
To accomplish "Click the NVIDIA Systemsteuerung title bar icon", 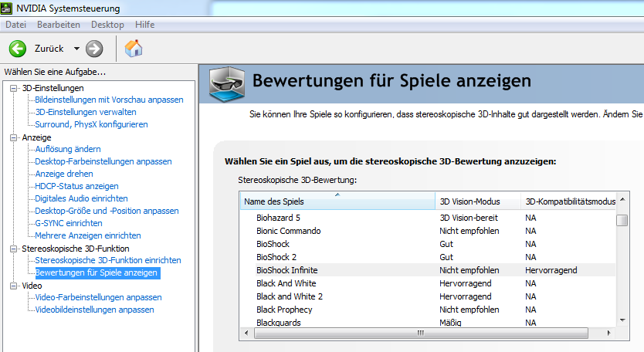I will pyautogui.click(x=7, y=8).
